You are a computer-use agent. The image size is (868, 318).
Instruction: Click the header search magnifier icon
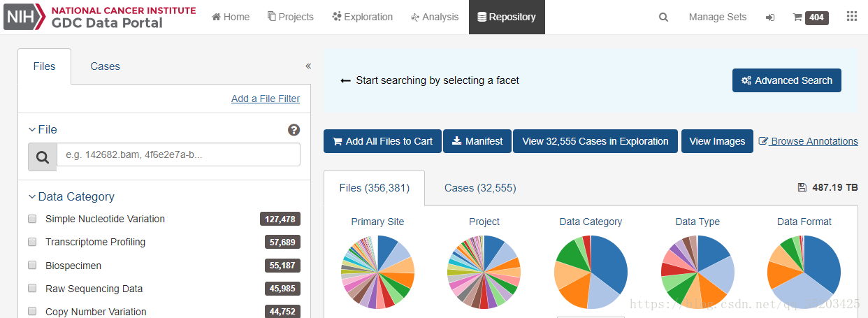[663, 17]
